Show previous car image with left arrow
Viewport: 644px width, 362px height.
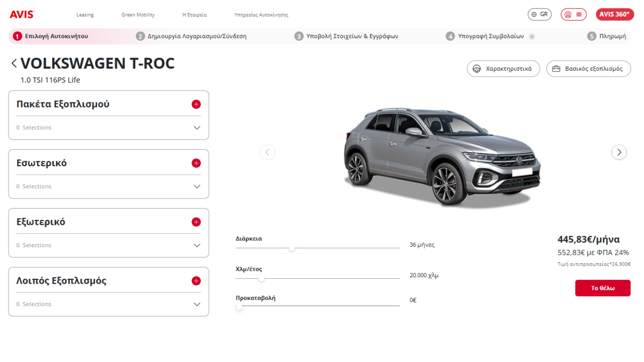pyautogui.click(x=267, y=152)
